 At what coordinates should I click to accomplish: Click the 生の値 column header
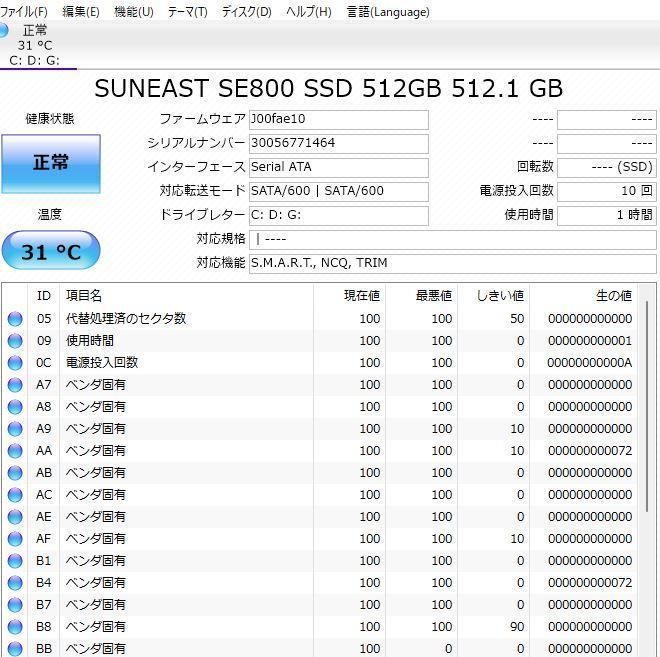click(583, 296)
